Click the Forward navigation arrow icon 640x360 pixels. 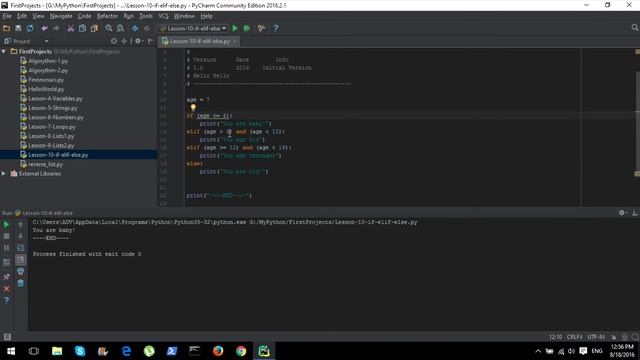pos(147,28)
